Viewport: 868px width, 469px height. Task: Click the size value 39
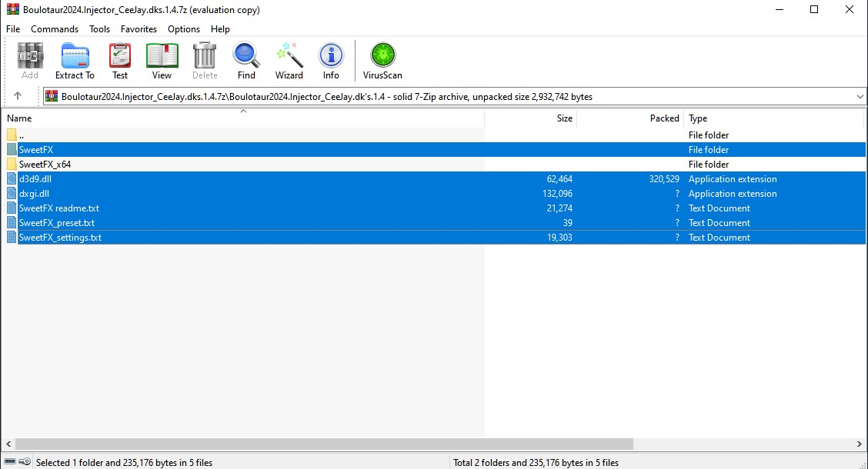pyautogui.click(x=567, y=223)
